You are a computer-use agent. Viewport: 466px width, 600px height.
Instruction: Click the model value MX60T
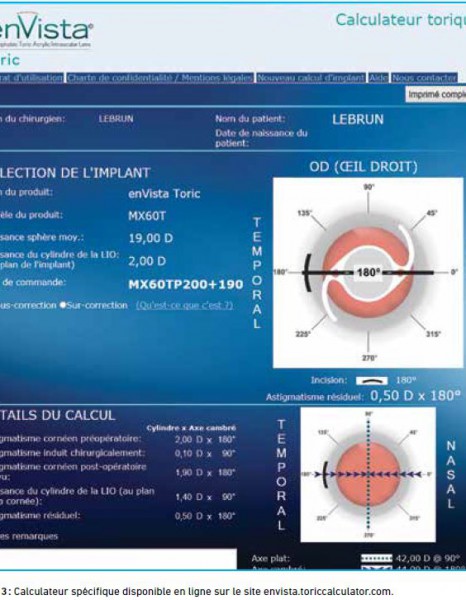(x=147, y=216)
